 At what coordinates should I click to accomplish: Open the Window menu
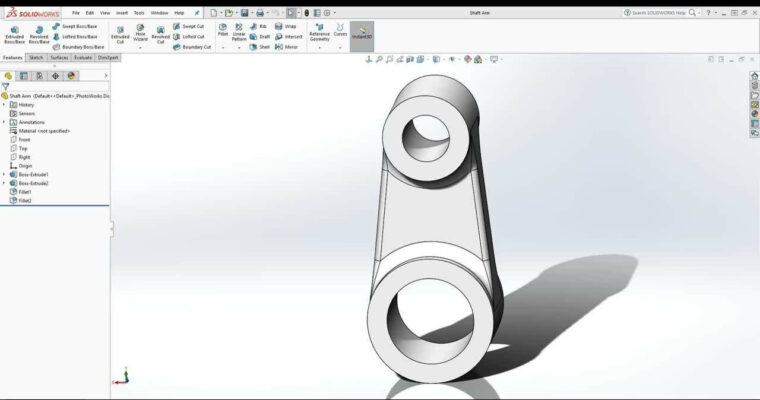(x=159, y=13)
